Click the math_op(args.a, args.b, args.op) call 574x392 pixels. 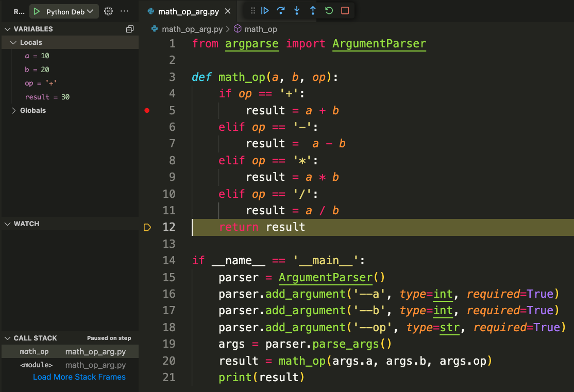coord(385,361)
